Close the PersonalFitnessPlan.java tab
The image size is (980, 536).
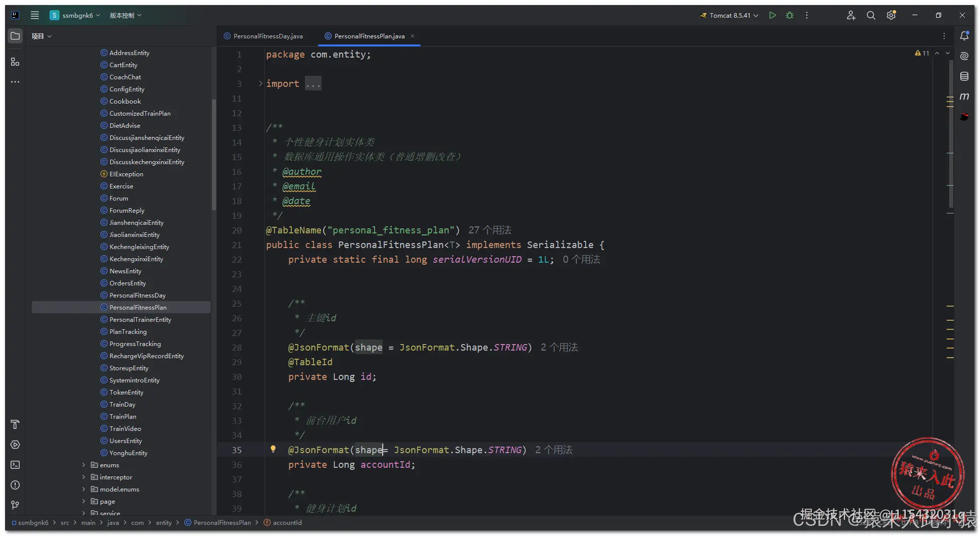tap(412, 36)
